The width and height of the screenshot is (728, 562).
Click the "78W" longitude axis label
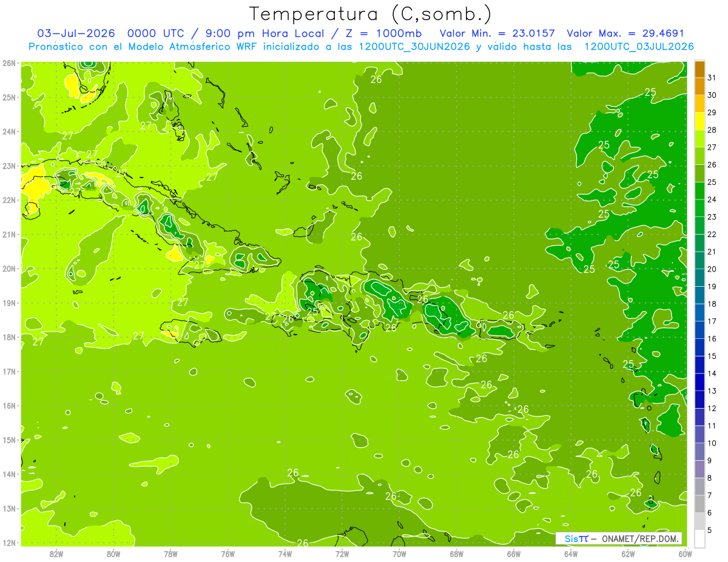tap(170, 554)
